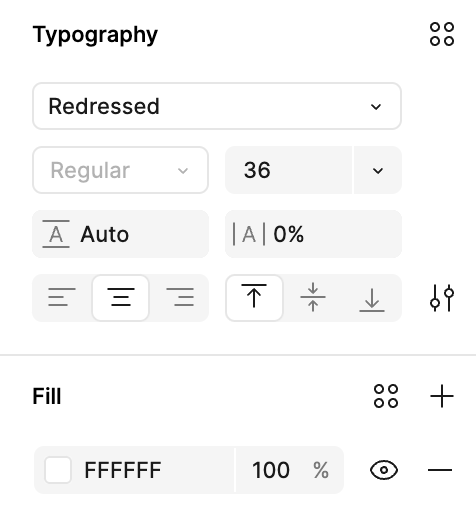Image resolution: width=476 pixels, height=514 pixels.
Task: Toggle fill visibility eye icon
Action: coord(384,470)
